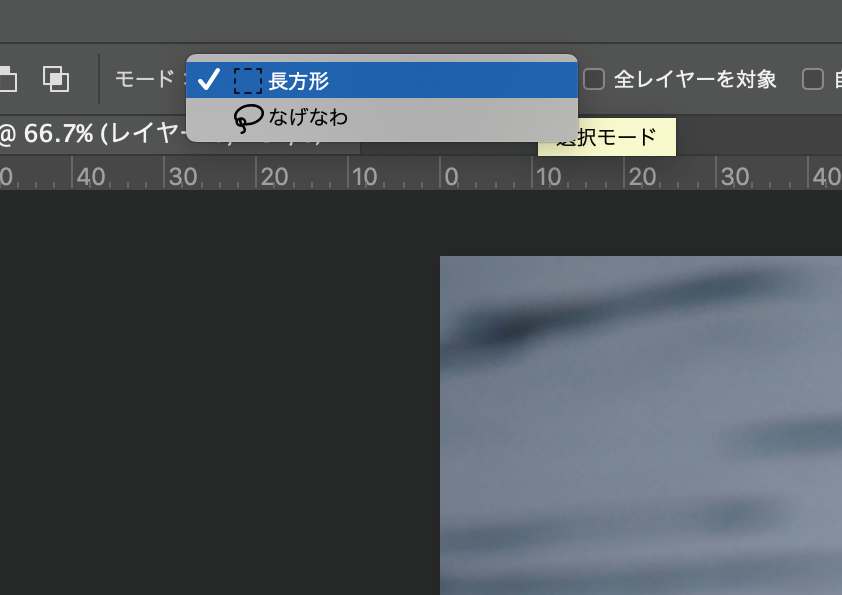Click the 全レイヤーを対象 label text
The width and height of the screenshot is (842, 595).
pyautogui.click(x=695, y=79)
